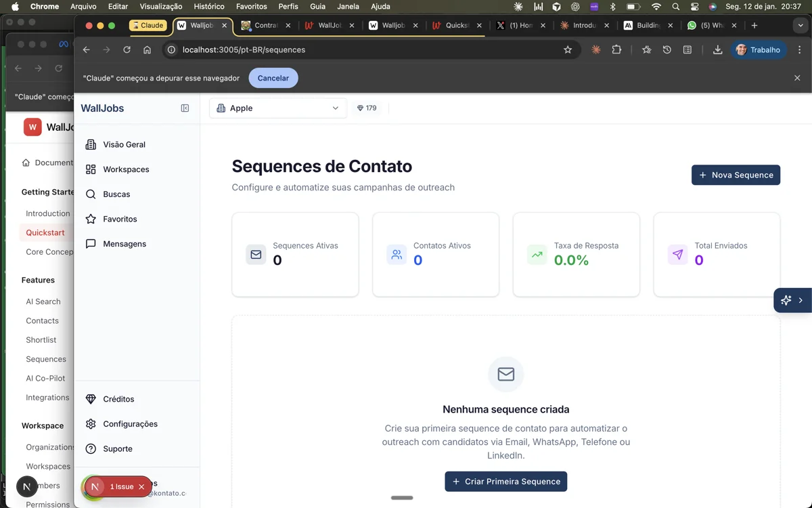This screenshot has height=508, width=812.
Task: Select the Favoritos star icon
Action: [90, 219]
